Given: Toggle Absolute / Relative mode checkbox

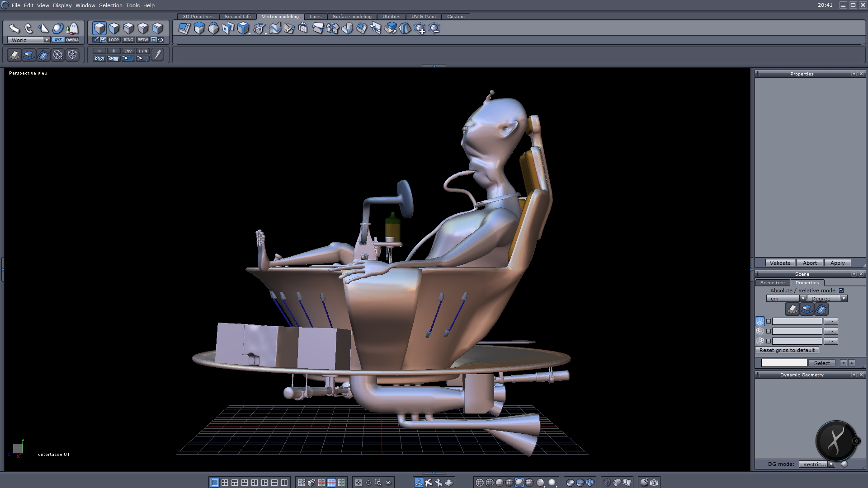Looking at the screenshot, I should point(841,291).
